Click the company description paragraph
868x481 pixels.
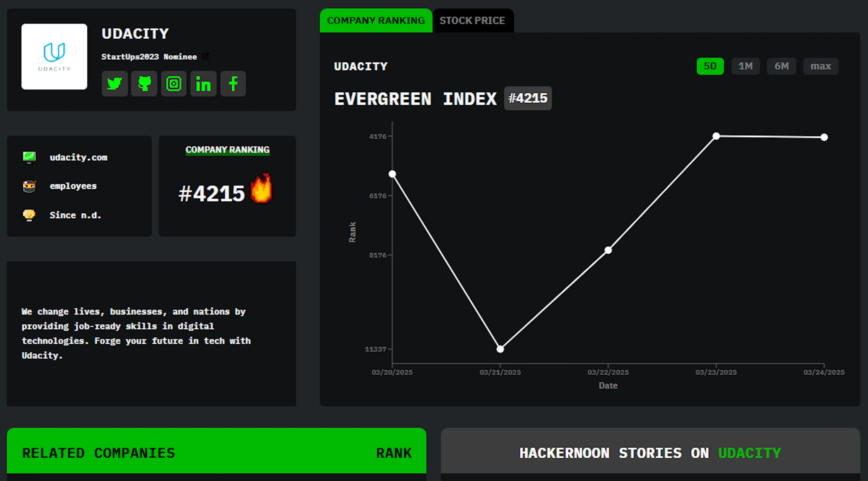(136, 333)
